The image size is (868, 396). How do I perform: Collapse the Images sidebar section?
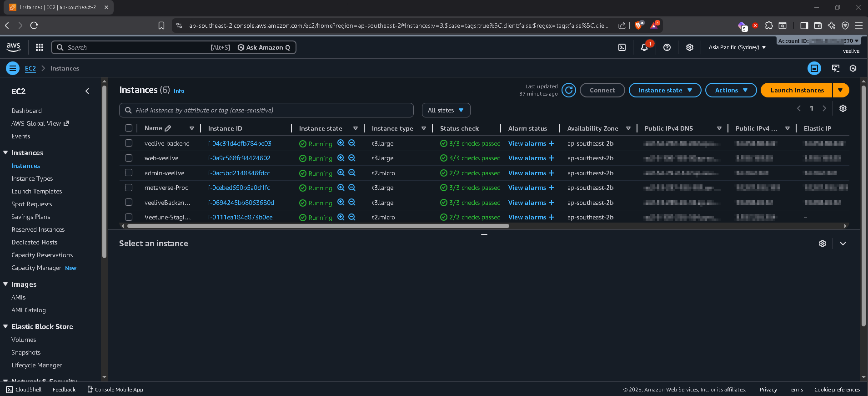coord(5,284)
